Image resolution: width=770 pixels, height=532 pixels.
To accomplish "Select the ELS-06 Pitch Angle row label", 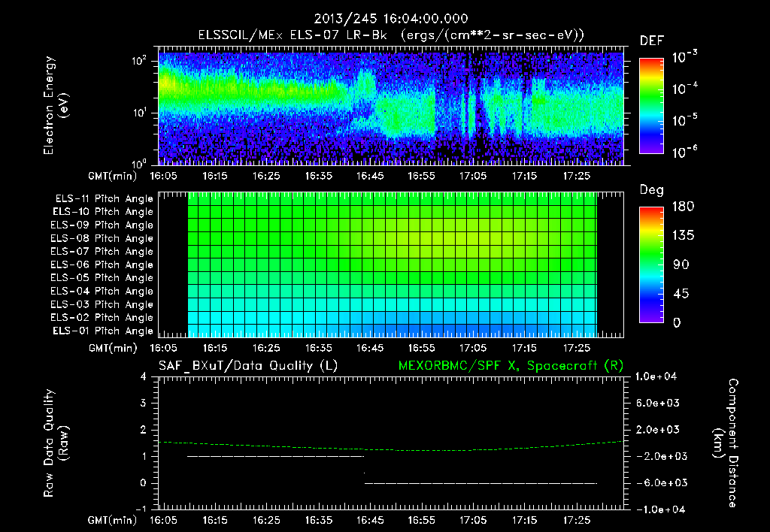I will (x=102, y=265).
